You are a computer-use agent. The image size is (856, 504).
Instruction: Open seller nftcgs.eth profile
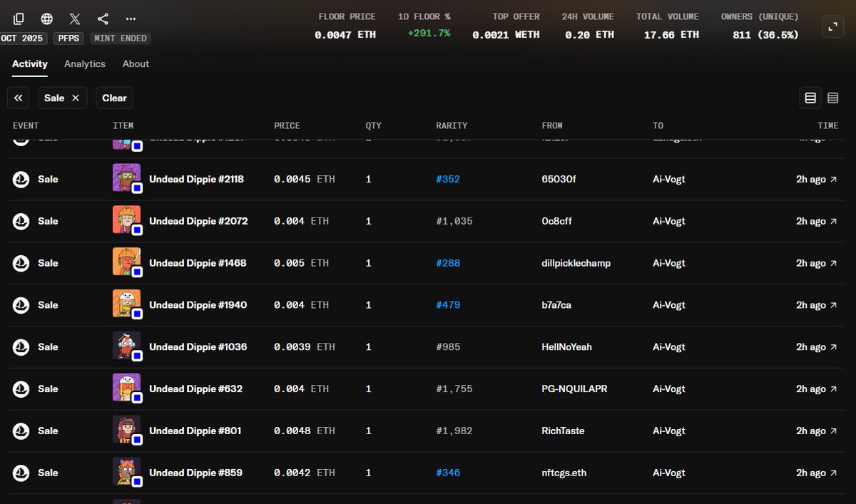565,473
